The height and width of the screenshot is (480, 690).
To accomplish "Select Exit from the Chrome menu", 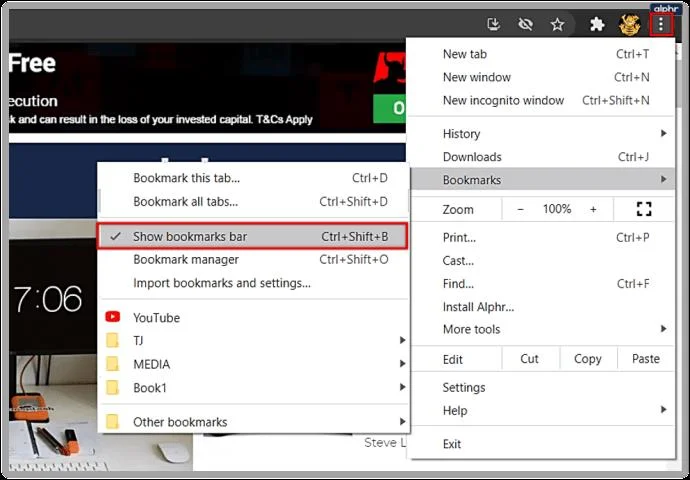I will tap(542, 443).
